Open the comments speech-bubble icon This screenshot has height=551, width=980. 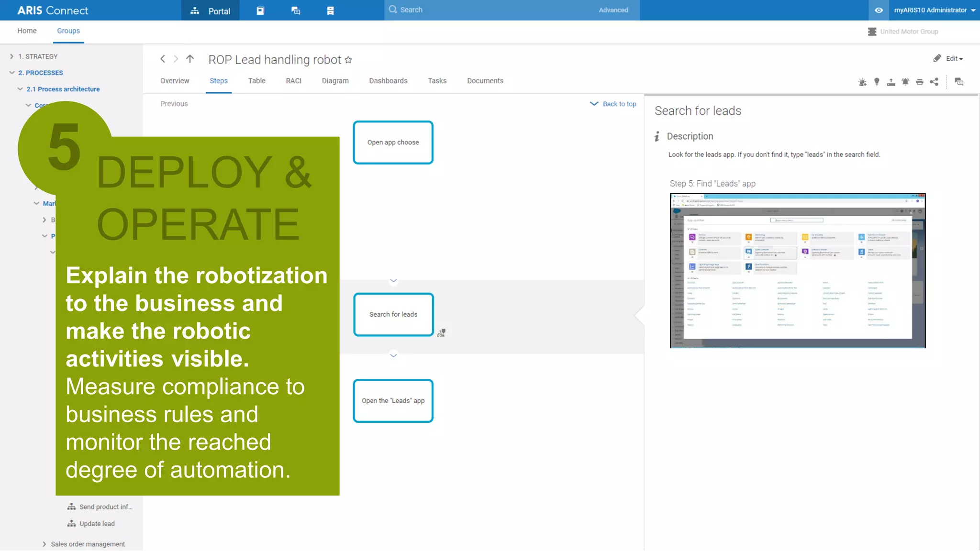958,82
